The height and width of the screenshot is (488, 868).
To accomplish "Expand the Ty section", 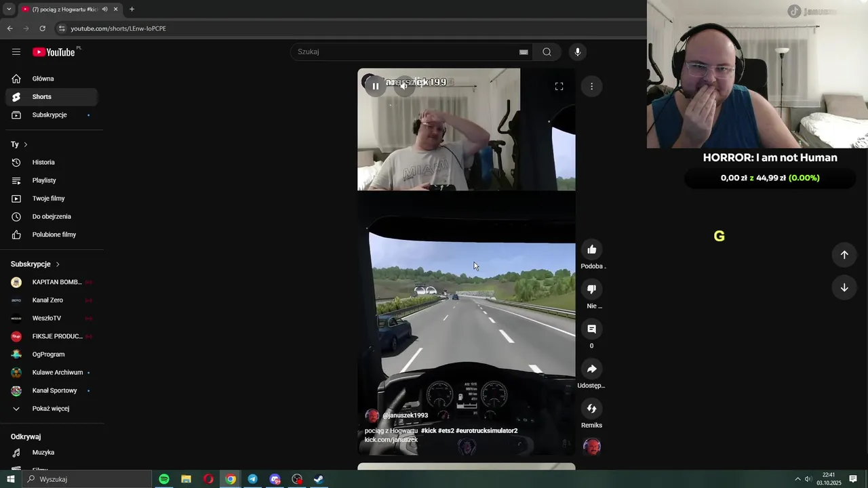I will click(x=19, y=144).
